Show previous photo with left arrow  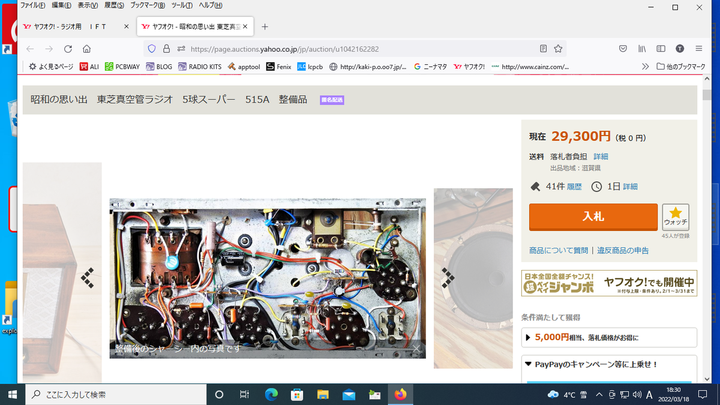pos(88,277)
